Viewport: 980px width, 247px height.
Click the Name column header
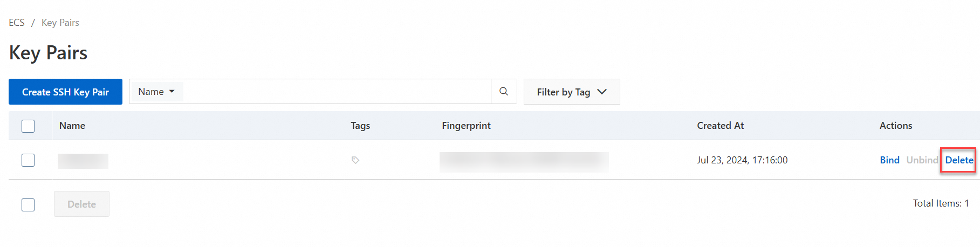72,126
